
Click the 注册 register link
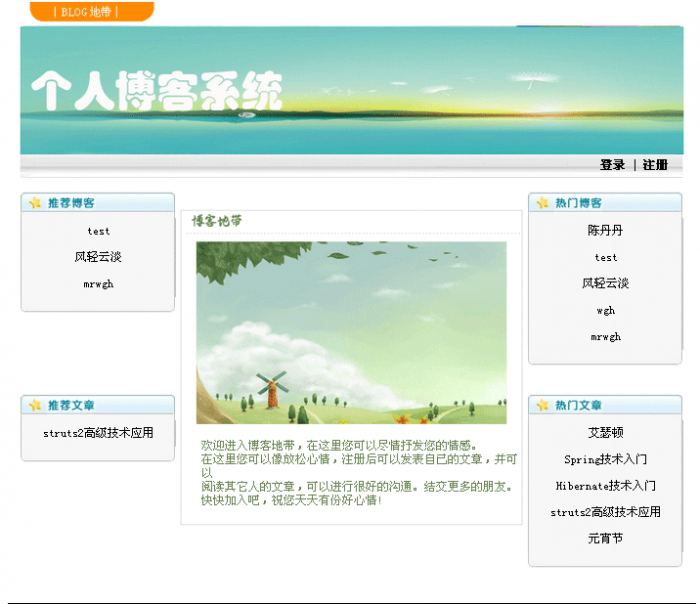(x=655, y=165)
